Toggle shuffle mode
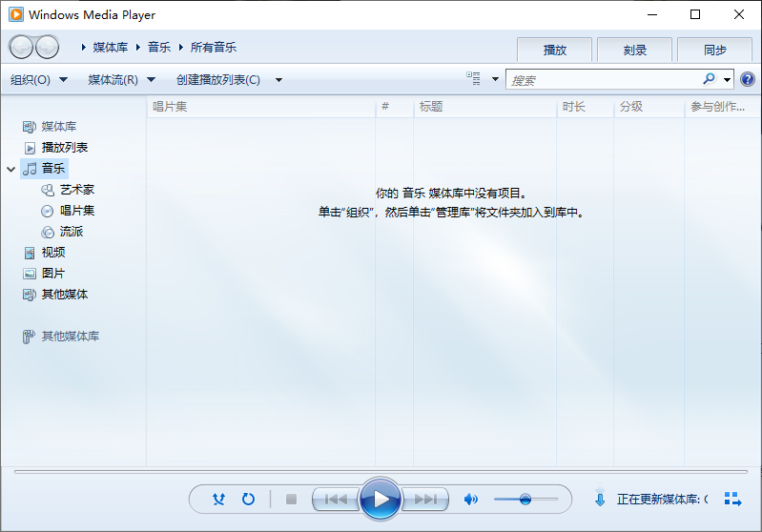This screenshot has height=532, width=762. pyautogui.click(x=218, y=499)
